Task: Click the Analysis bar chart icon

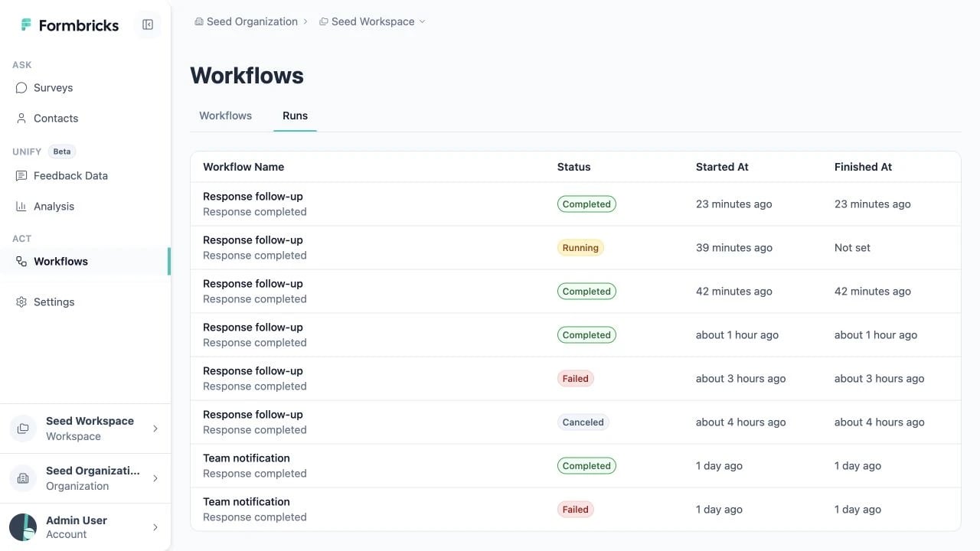Action: tap(21, 207)
